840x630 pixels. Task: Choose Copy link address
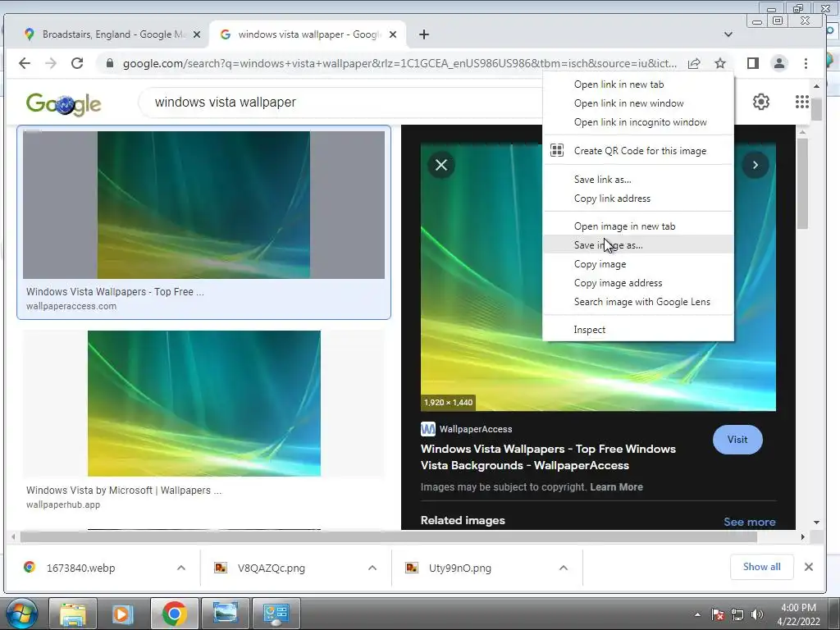pos(638,199)
